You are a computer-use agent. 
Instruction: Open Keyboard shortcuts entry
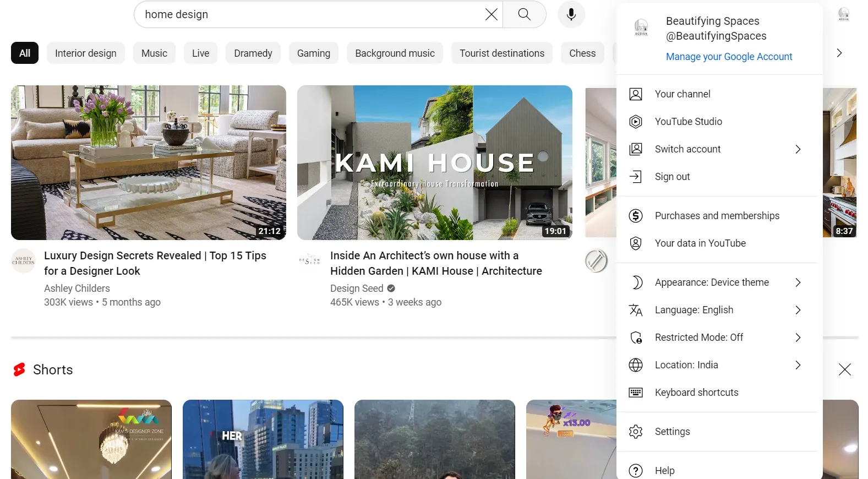[x=696, y=393]
